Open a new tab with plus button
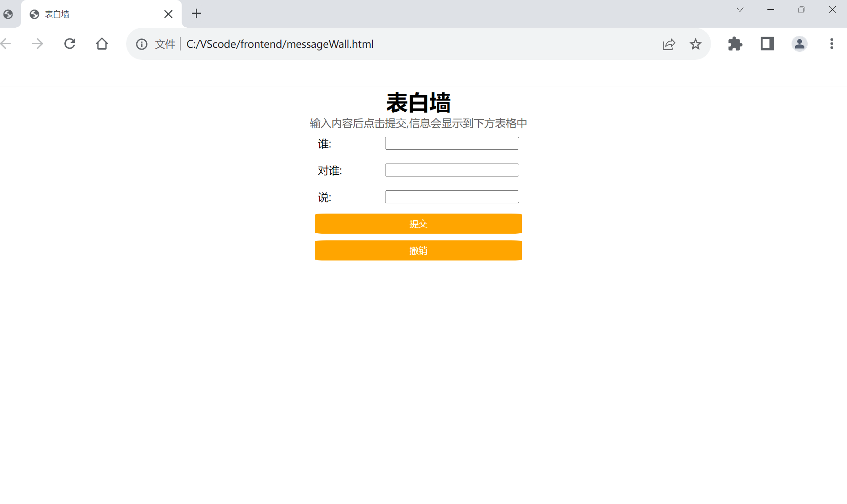The image size is (847, 504). [196, 14]
